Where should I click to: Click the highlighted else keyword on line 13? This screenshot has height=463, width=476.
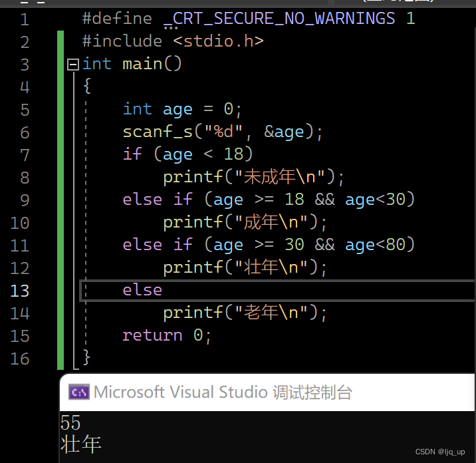(x=142, y=290)
